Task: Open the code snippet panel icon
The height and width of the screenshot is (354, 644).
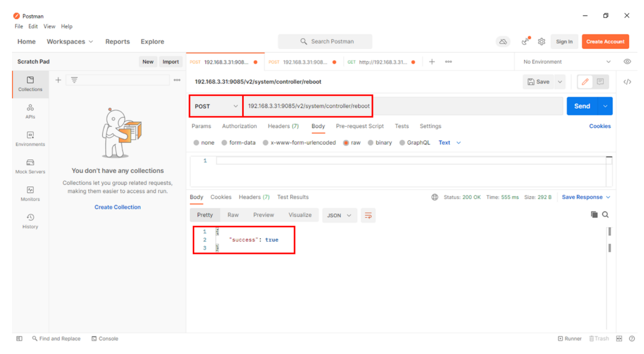Action: point(627,82)
